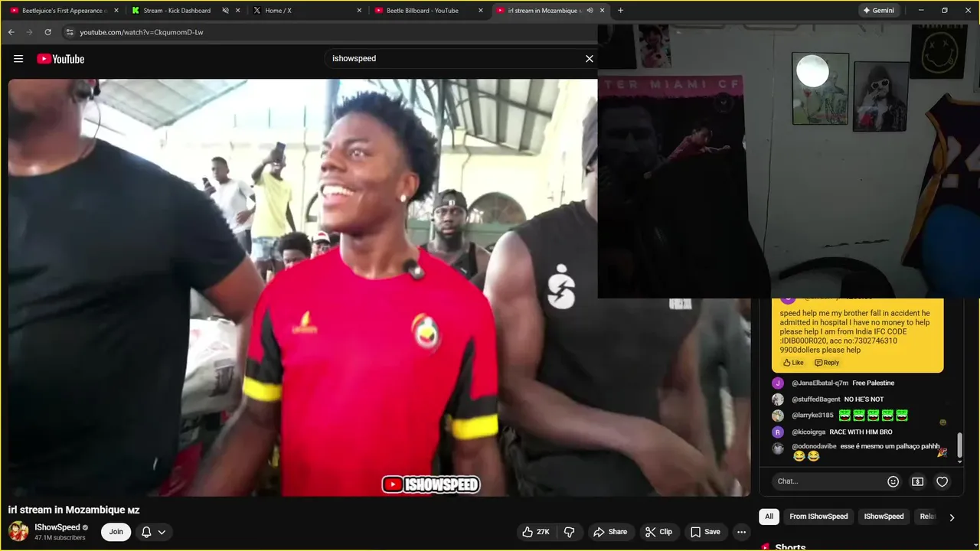Share the video

tap(610, 532)
